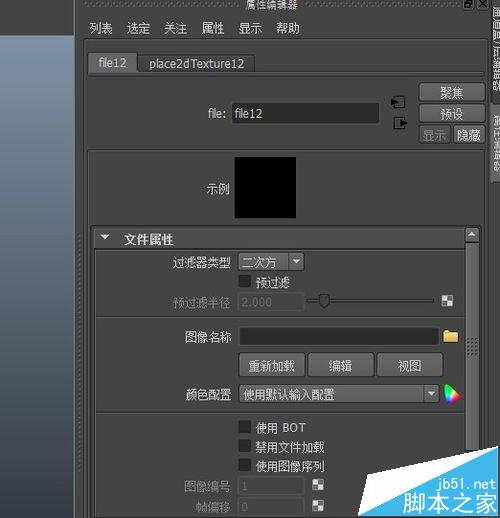Image resolution: width=500 pixels, height=518 pixels.
Task: Click the map button for 预过滤半径
Action: pos(447,301)
